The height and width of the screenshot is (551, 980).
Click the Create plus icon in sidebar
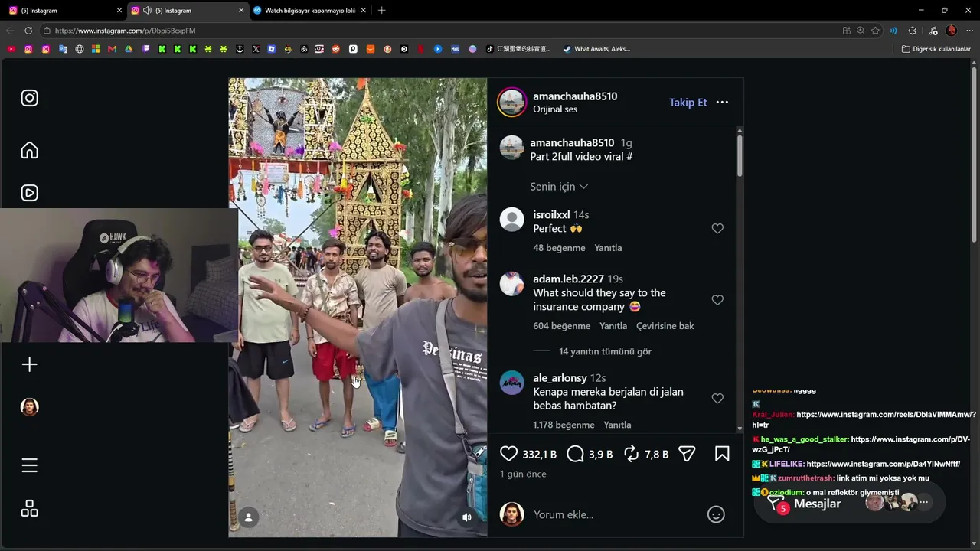pyautogui.click(x=29, y=364)
